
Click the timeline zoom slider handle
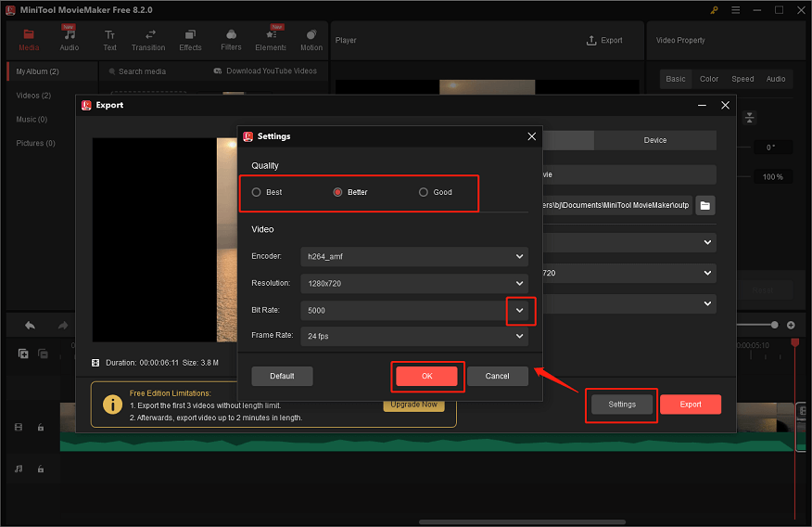pos(774,325)
